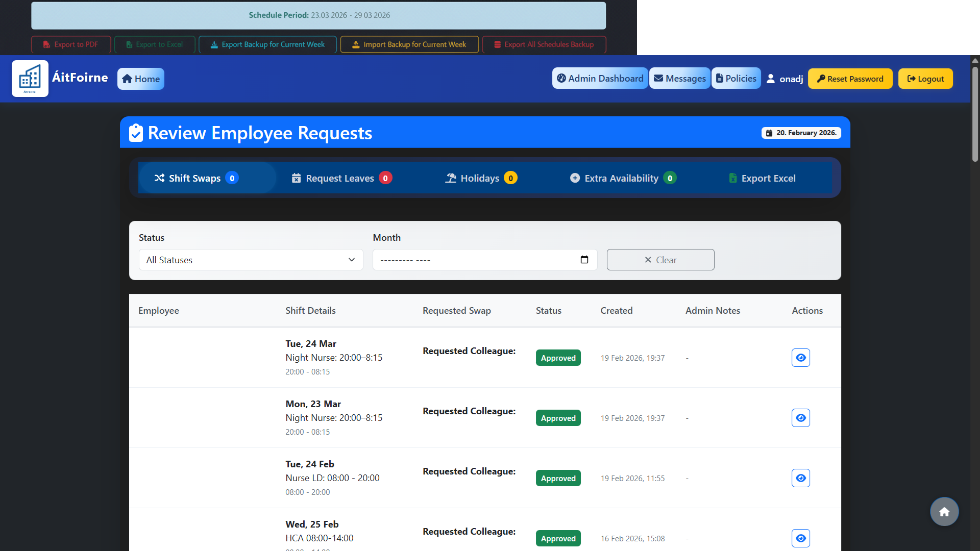Screen dimensions: 980x551
Task: View details of the Tue 24 Feb Nurse LD swap
Action: [800, 478]
